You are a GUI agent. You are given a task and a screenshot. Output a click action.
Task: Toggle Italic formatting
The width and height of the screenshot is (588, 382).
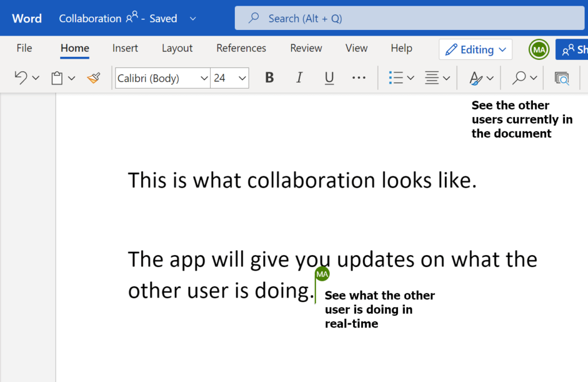(299, 78)
